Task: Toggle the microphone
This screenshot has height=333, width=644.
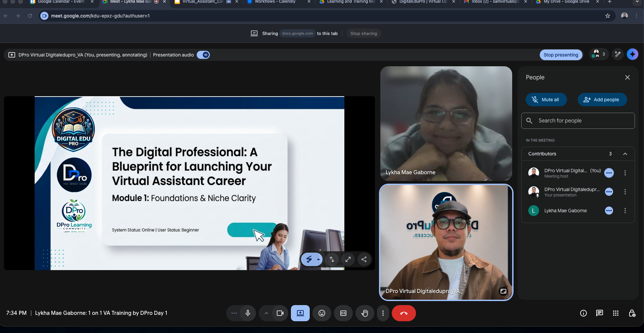Action: point(248,313)
